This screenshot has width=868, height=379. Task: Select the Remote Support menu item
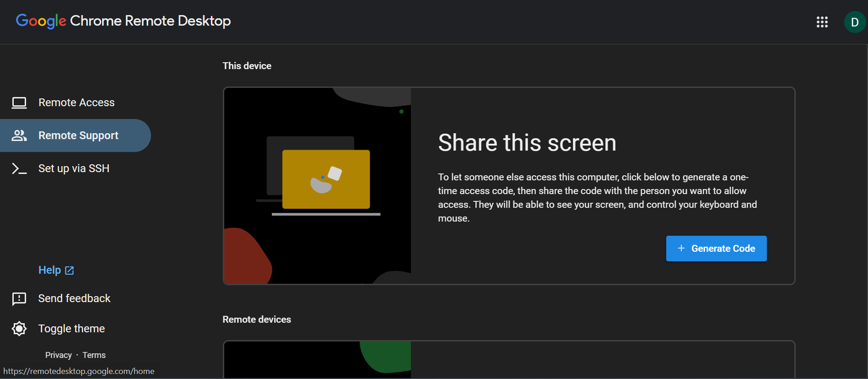click(x=75, y=135)
